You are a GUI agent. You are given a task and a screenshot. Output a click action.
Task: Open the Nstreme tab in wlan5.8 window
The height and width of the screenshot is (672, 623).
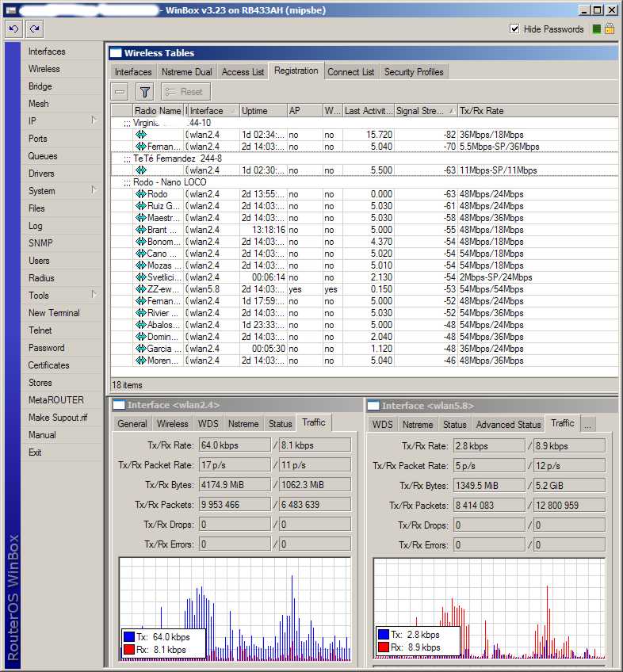(x=418, y=425)
